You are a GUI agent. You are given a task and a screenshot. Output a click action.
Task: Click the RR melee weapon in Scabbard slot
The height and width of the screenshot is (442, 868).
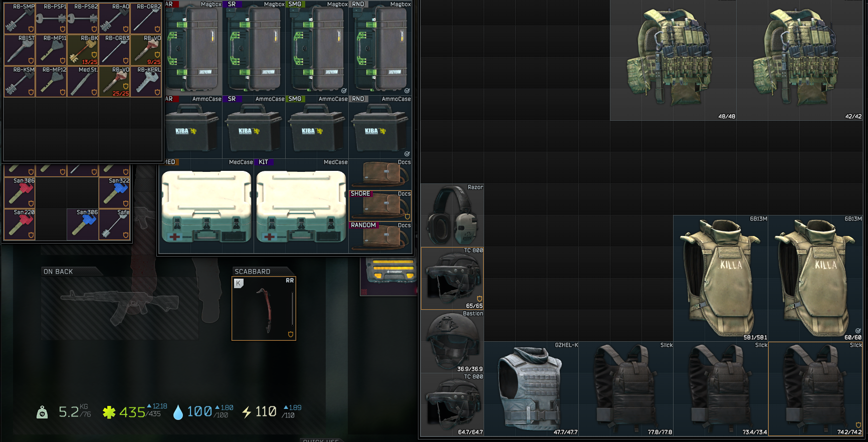[264, 309]
